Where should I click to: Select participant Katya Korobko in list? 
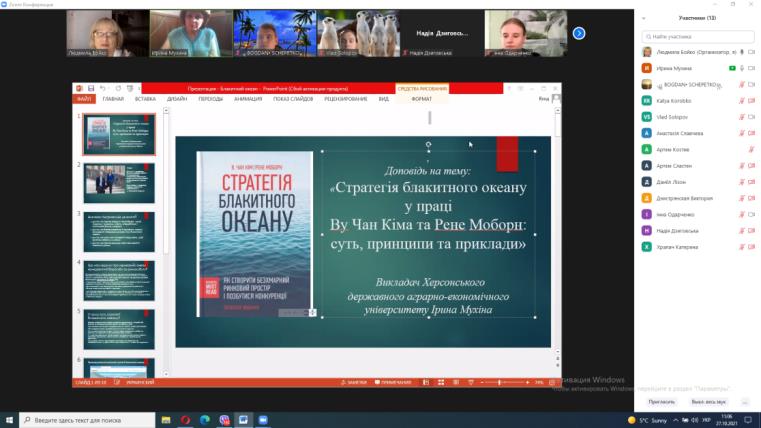(x=698, y=101)
